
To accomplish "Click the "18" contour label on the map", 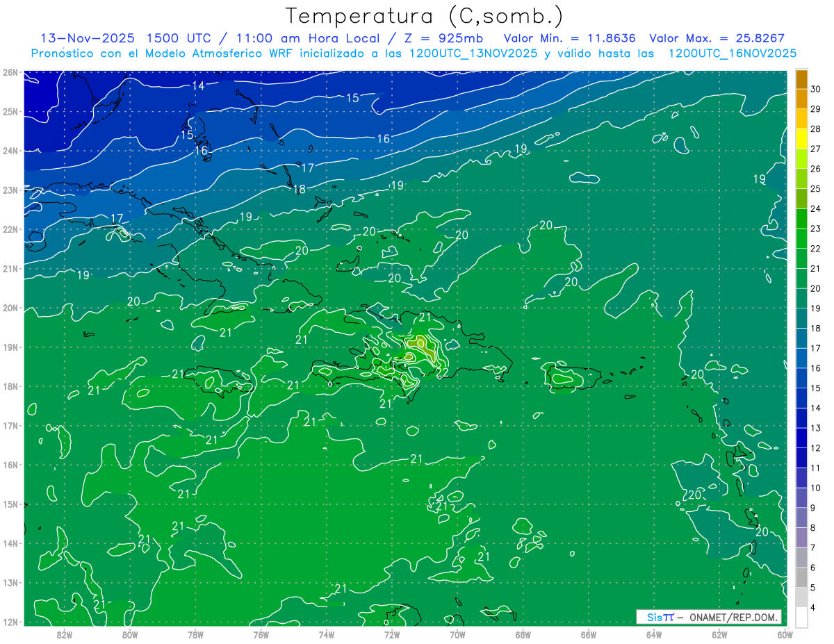I will click(299, 189).
